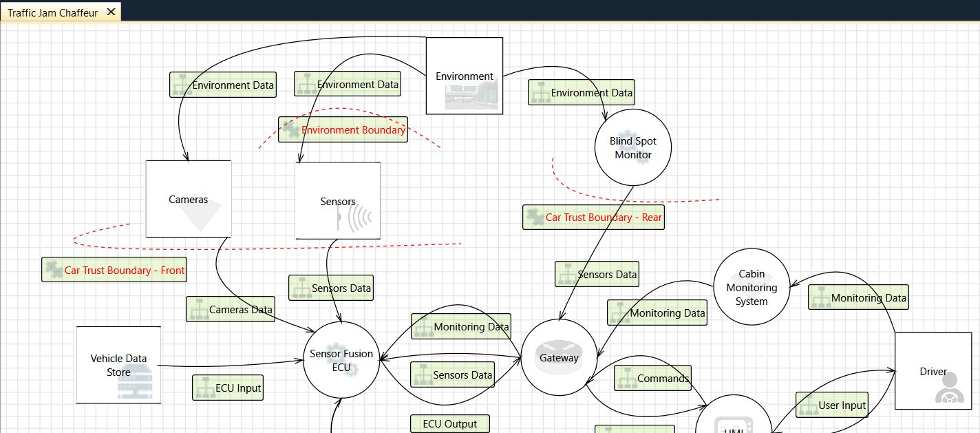
Task: Click the Environment Boundary puzzle icon
Action: pos(290,129)
